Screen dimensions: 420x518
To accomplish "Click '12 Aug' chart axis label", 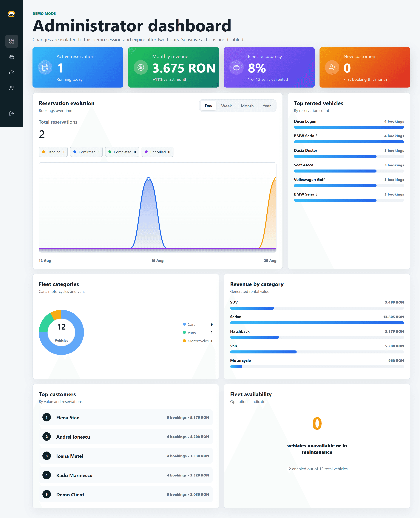I will pos(45,261).
